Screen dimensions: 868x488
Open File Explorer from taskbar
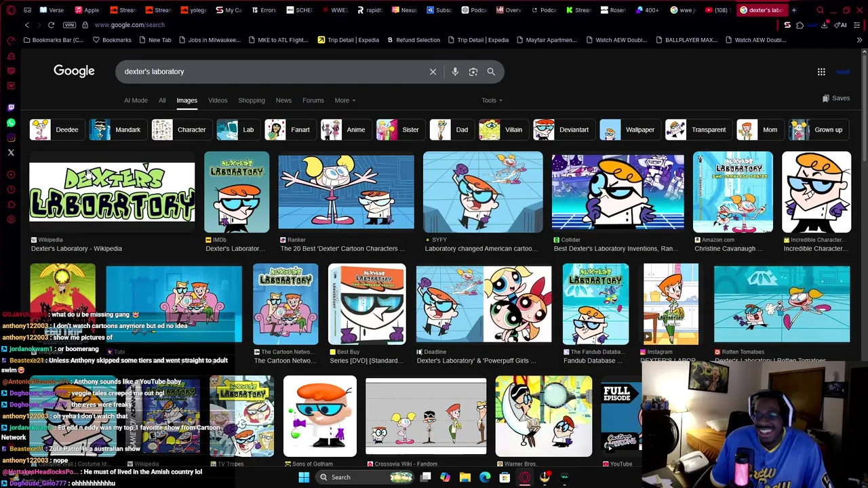click(465, 477)
